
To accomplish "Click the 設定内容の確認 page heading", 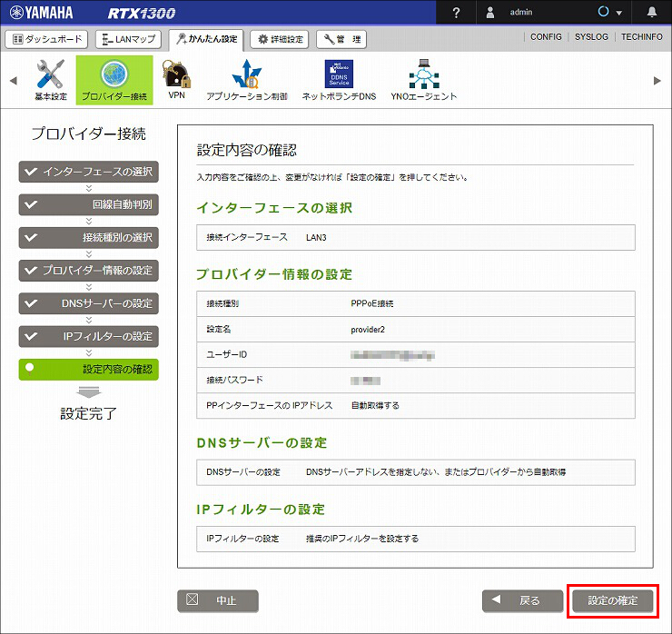I will [247, 150].
